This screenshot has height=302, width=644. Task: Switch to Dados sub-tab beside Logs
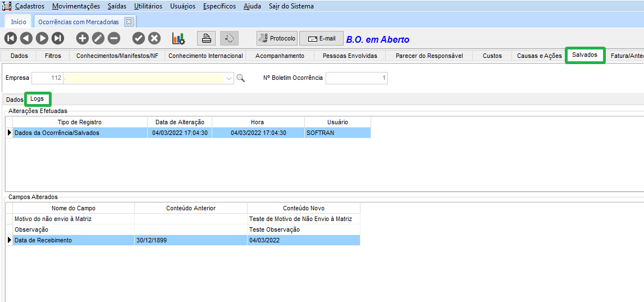click(15, 100)
